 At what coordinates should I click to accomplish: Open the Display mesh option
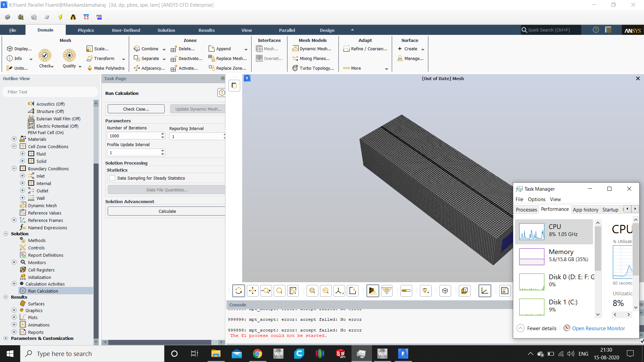click(x=19, y=49)
